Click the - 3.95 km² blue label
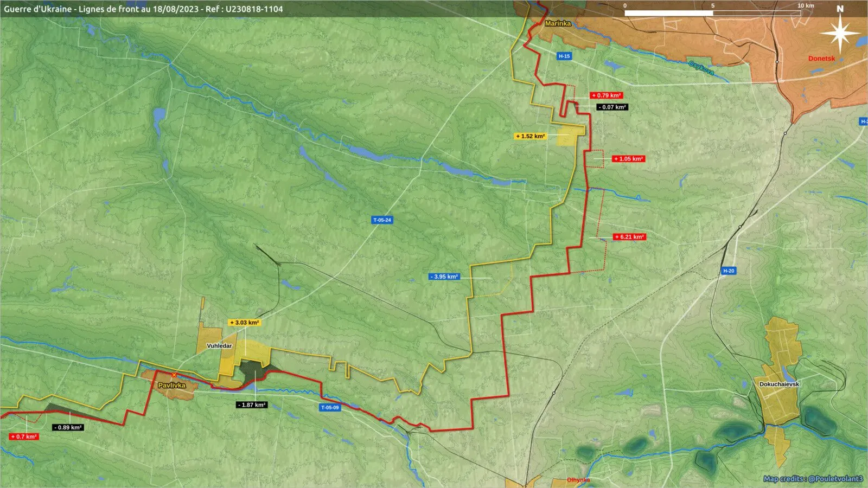Viewport: 868px width, 488px height. pos(444,277)
